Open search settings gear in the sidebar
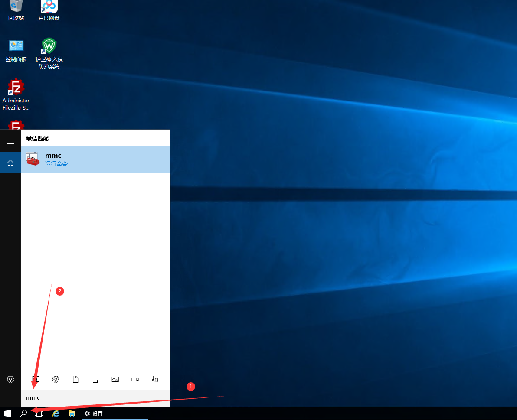The width and height of the screenshot is (517, 420). [x=10, y=379]
